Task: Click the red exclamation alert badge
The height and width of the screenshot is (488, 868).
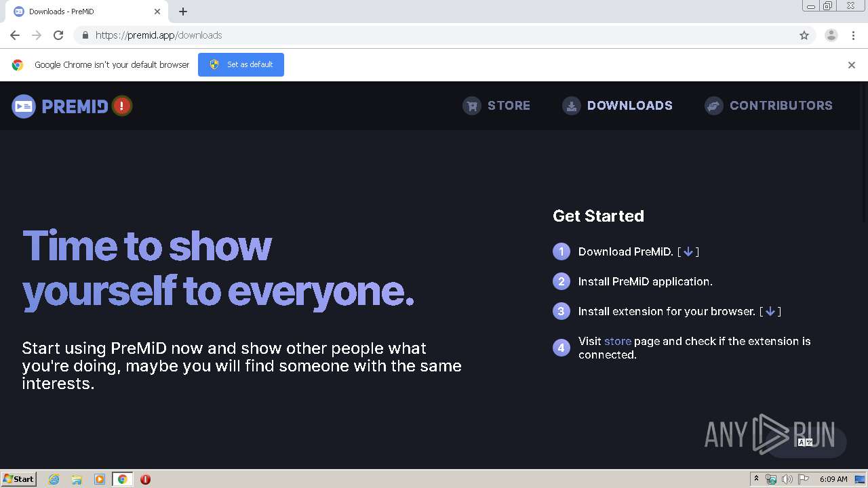Action: point(122,106)
